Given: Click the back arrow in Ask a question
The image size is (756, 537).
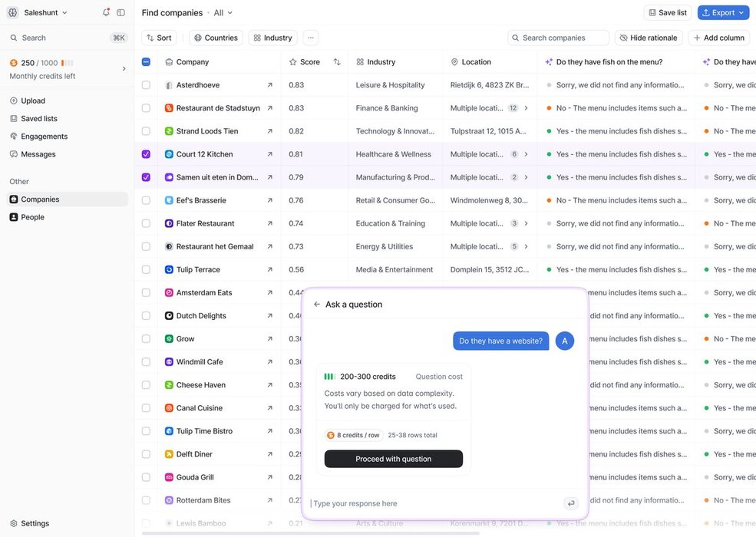Looking at the screenshot, I should pyautogui.click(x=317, y=305).
